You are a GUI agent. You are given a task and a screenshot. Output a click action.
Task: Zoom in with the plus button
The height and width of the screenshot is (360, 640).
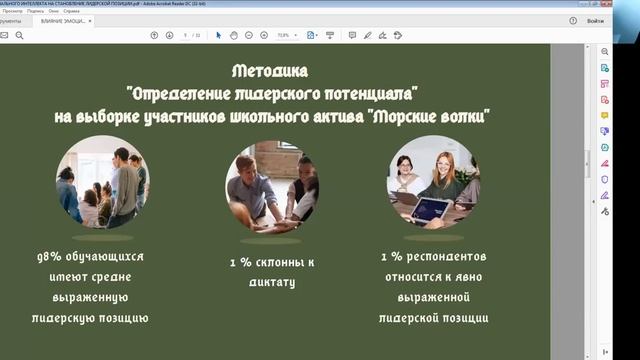coord(264,36)
